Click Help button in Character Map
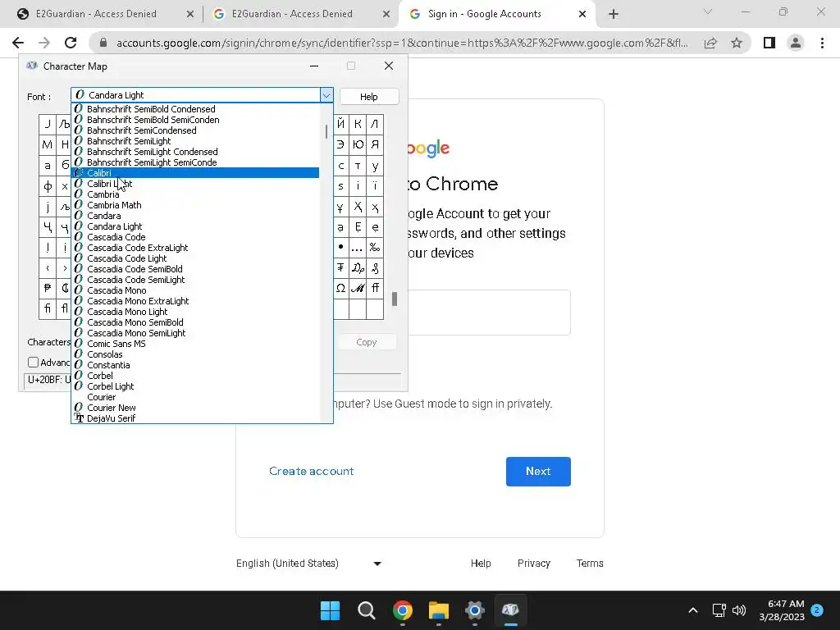 (368, 97)
